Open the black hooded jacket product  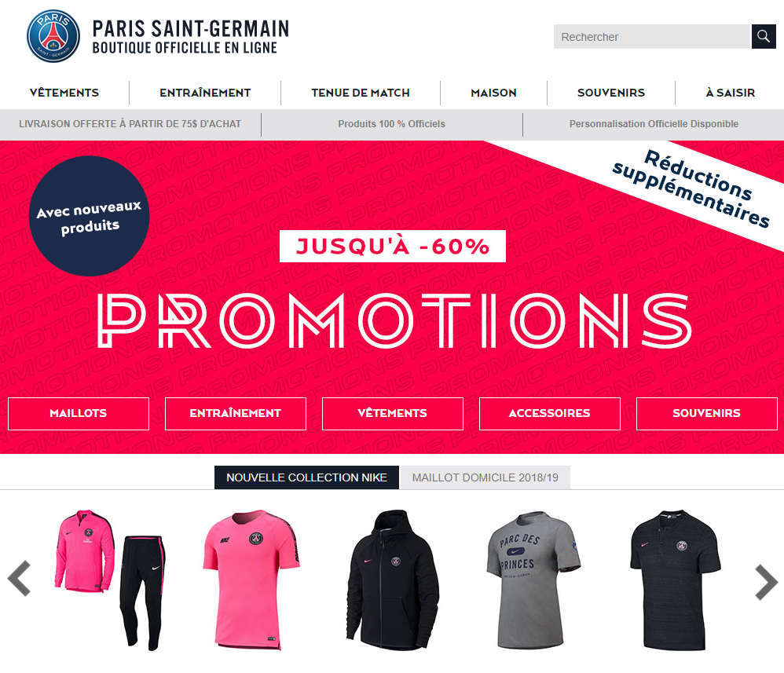click(393, 580)
